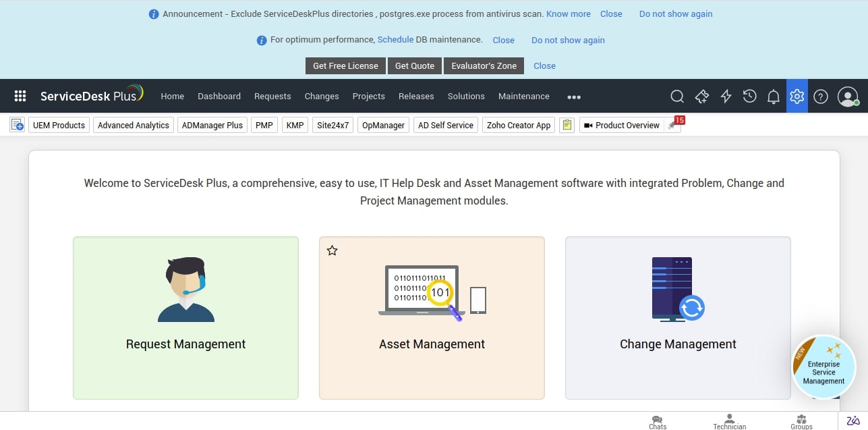Expand more navigation items ellipsis
The height and width of the screenshot is (430, 868).
tap(574, 97)
